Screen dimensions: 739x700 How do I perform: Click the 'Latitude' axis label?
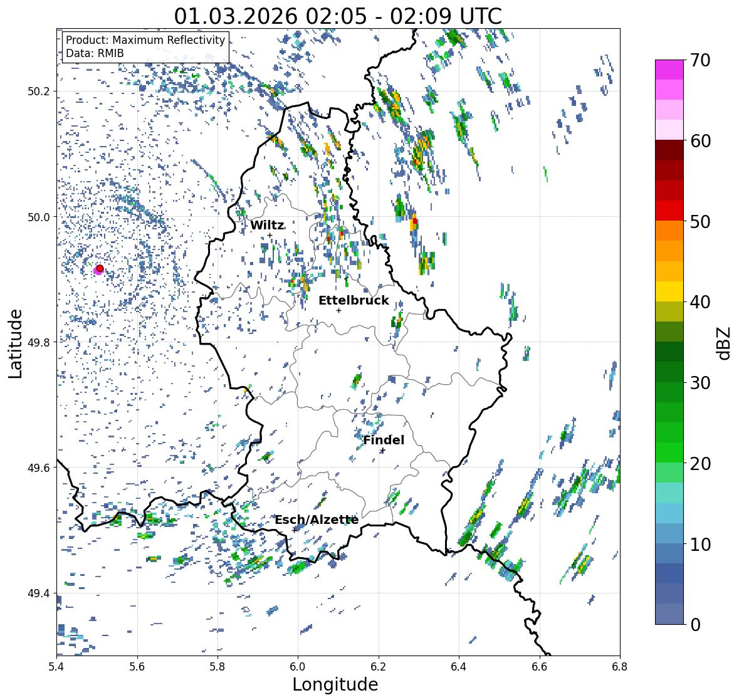click(x=16, y=343)
